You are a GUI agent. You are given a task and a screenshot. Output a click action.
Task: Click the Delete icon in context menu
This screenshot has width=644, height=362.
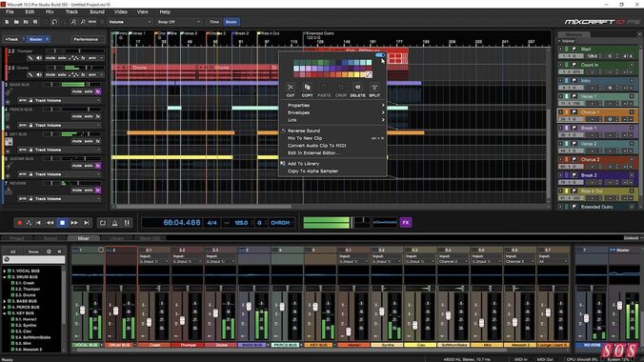tap(358, 87)
